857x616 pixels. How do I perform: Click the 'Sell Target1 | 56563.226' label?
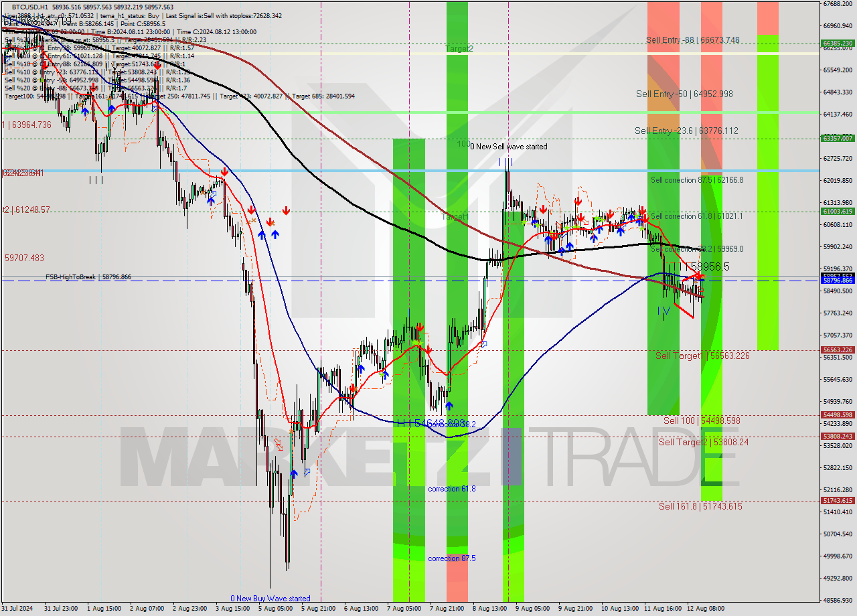(x=702, y=356)
